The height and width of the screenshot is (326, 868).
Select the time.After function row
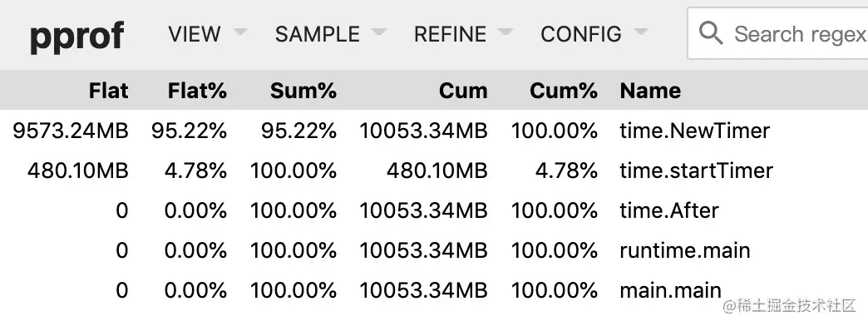tap(434, 210)
